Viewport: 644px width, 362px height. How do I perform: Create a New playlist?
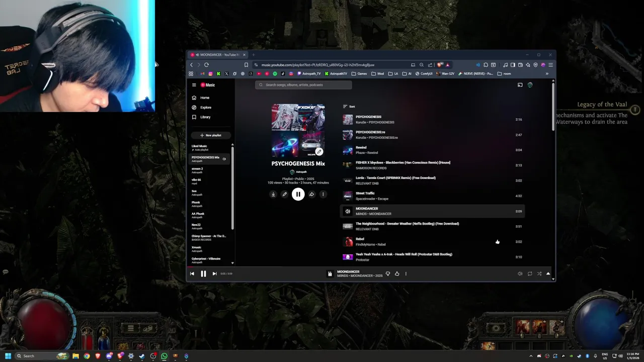(210, 135)
